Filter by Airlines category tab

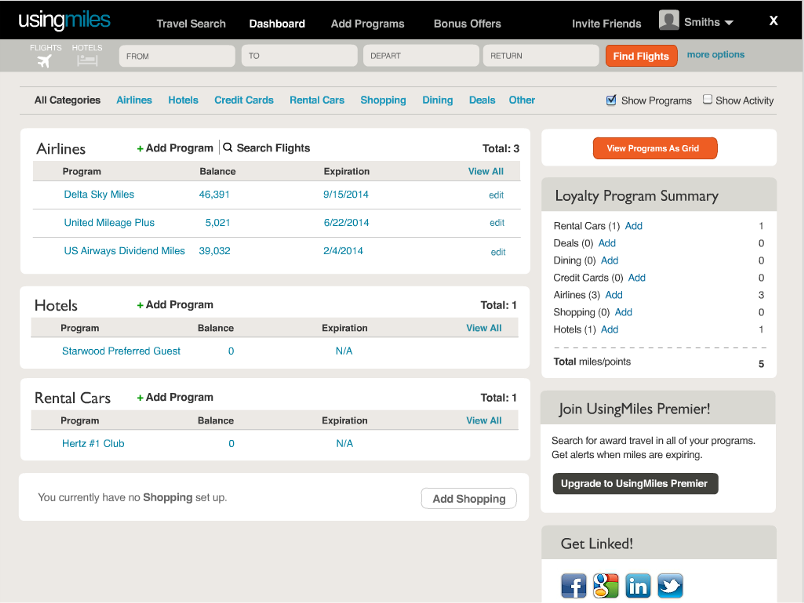(134, 100)
